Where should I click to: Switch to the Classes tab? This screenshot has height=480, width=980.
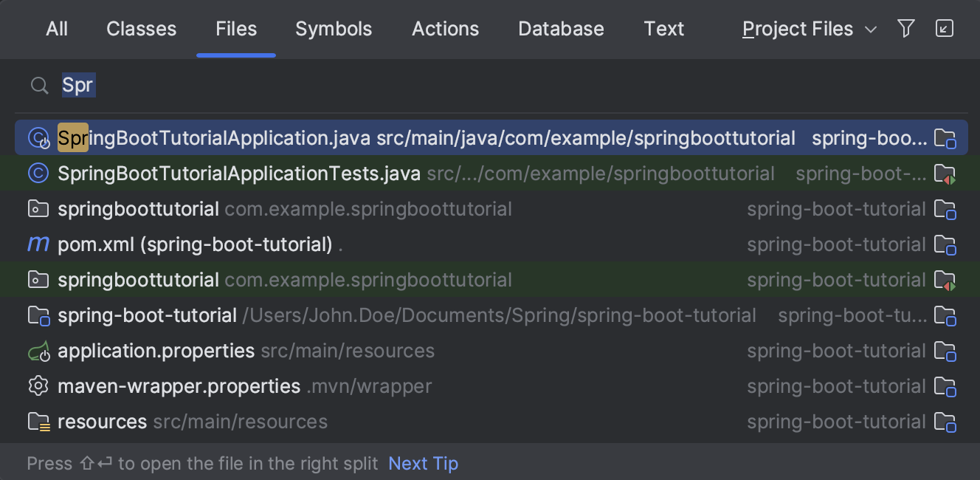tap(141, 29)
